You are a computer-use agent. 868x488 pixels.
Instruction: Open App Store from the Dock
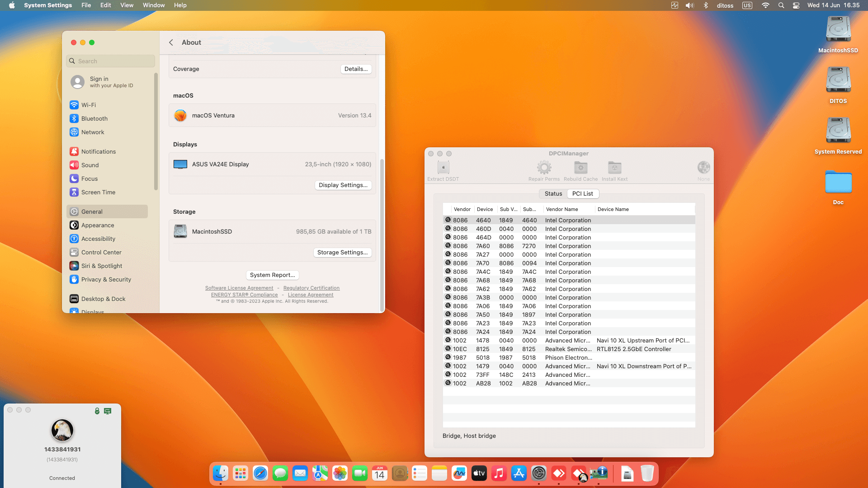pos(519,474)
